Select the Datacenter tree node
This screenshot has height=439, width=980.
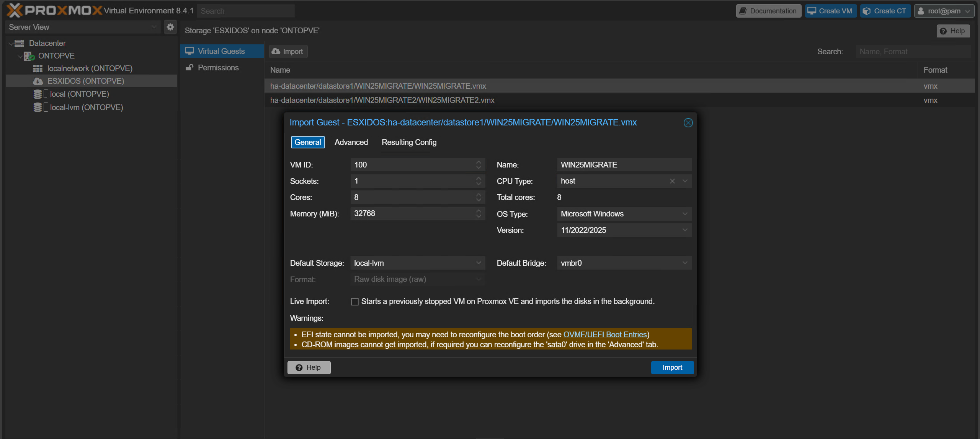(x=47, y=43)
